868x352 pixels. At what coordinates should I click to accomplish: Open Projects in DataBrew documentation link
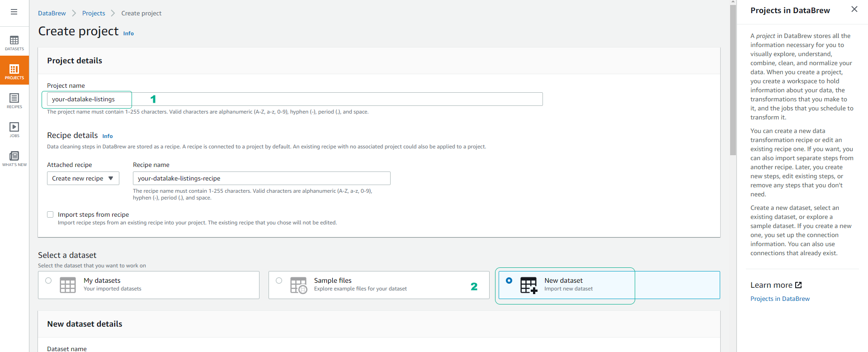click(780, 299)
